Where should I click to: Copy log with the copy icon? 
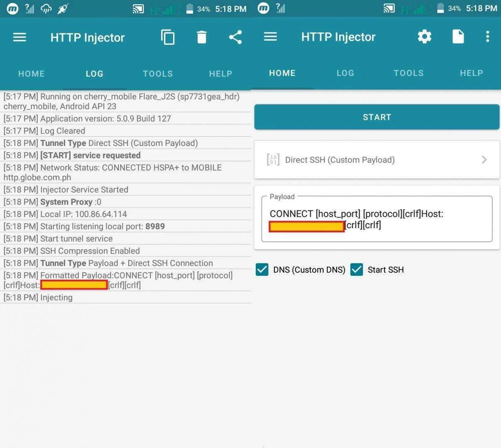(x=168, y=37)
